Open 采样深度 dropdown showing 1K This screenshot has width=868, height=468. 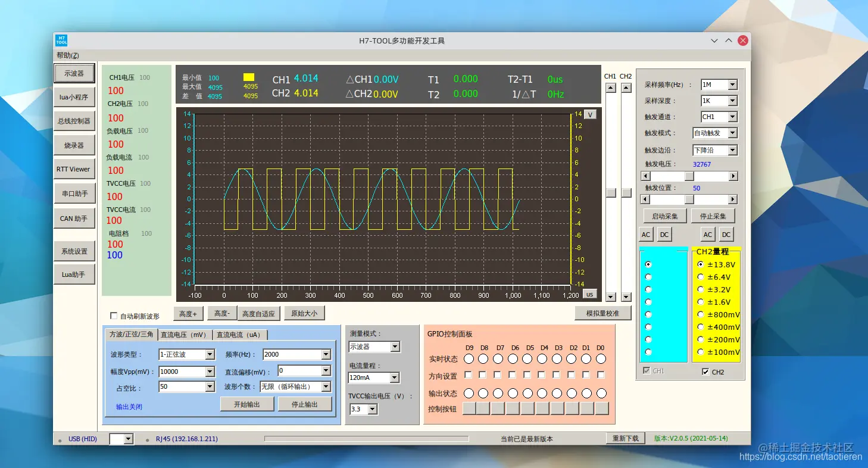point(733,101)
